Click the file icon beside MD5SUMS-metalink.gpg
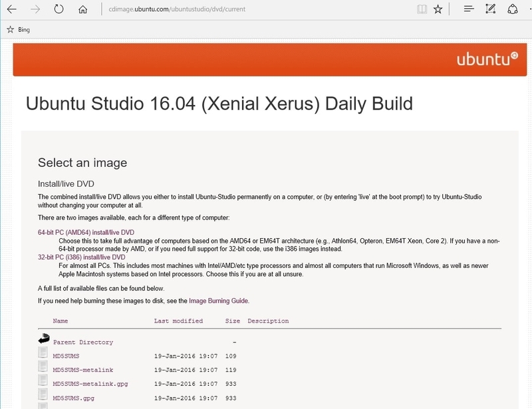The width and height of the screenshot is (532, 409). [x=43, y=380]
